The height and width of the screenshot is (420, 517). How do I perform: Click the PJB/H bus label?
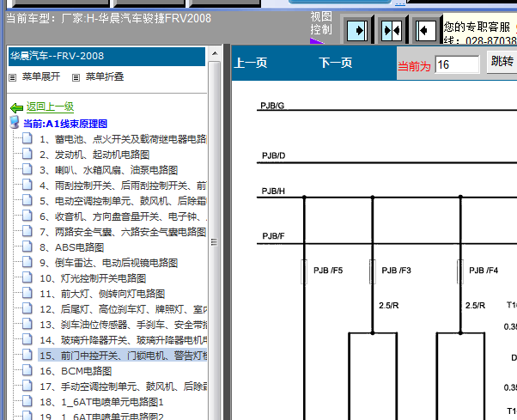click(273, 192)
